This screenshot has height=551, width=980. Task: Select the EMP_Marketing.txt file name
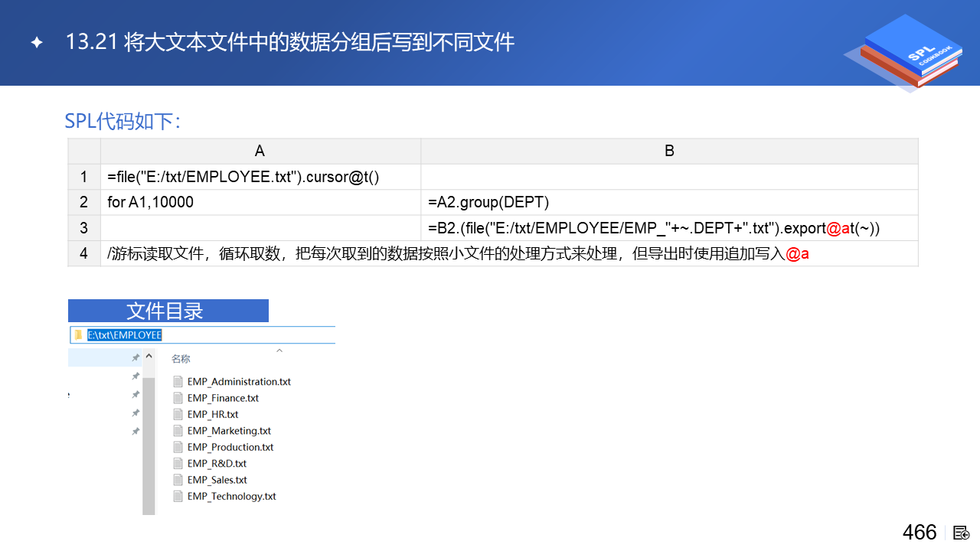tap(229, 431)
